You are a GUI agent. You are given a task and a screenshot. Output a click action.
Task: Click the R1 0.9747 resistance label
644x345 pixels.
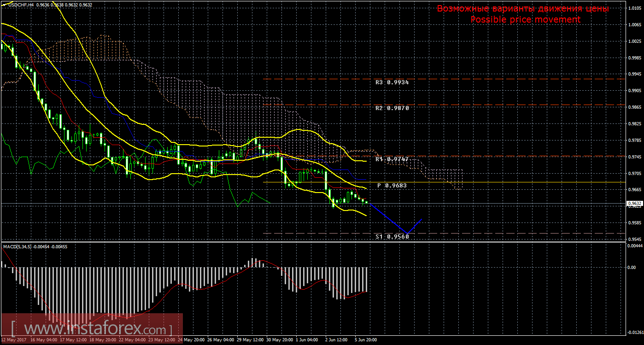(x=392, y=159)
